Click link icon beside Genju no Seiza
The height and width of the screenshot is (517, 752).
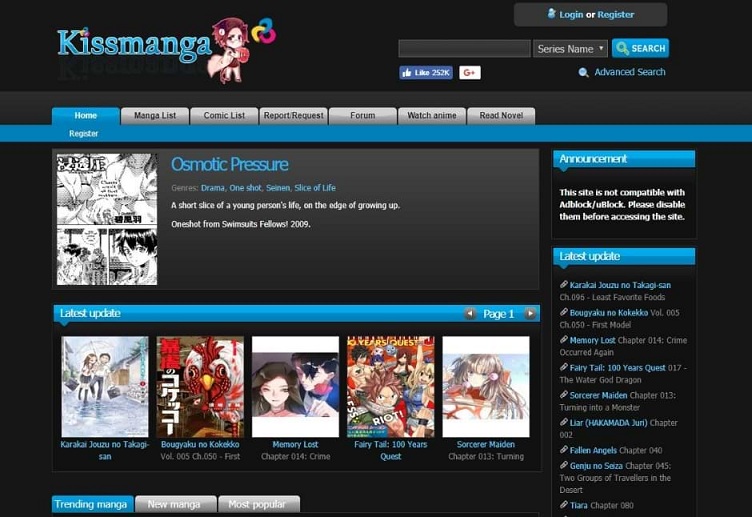(564, 465)
